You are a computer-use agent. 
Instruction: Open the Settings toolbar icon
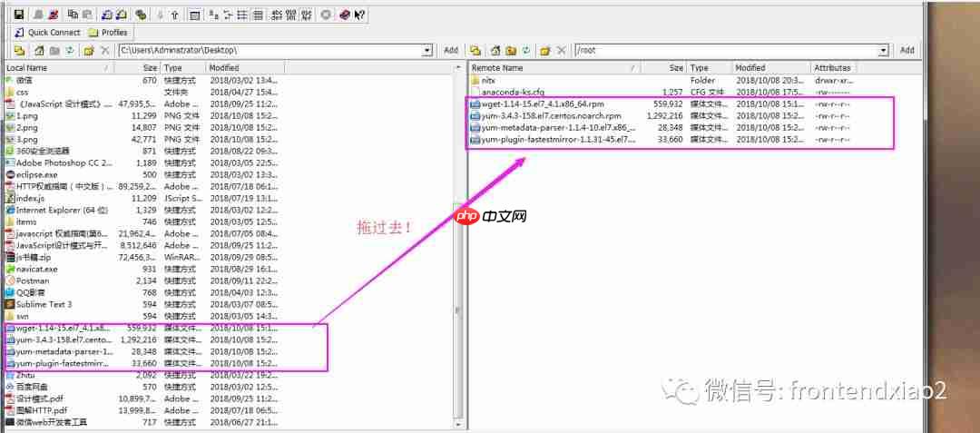142,15
